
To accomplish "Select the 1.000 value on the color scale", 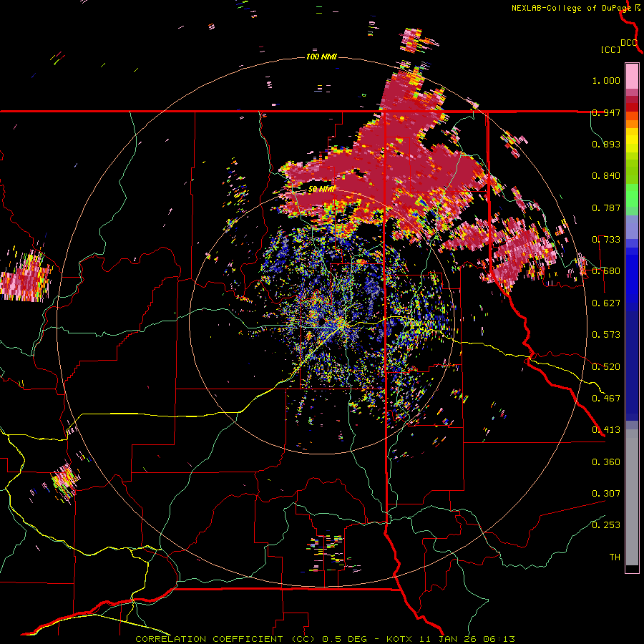I will tap(606, 80).
